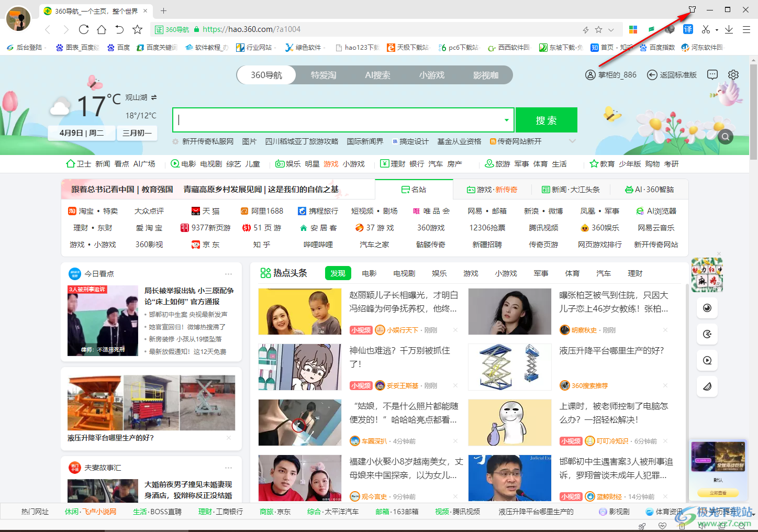
Task: Click the user account 掌柜的_886
Action: click(x=611, y=75)
